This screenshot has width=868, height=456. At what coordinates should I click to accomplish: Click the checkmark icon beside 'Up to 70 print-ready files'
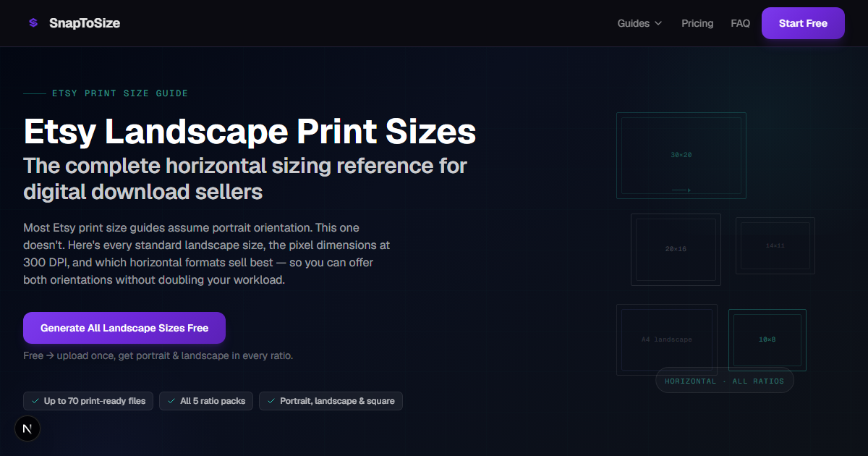coord(35,401)
